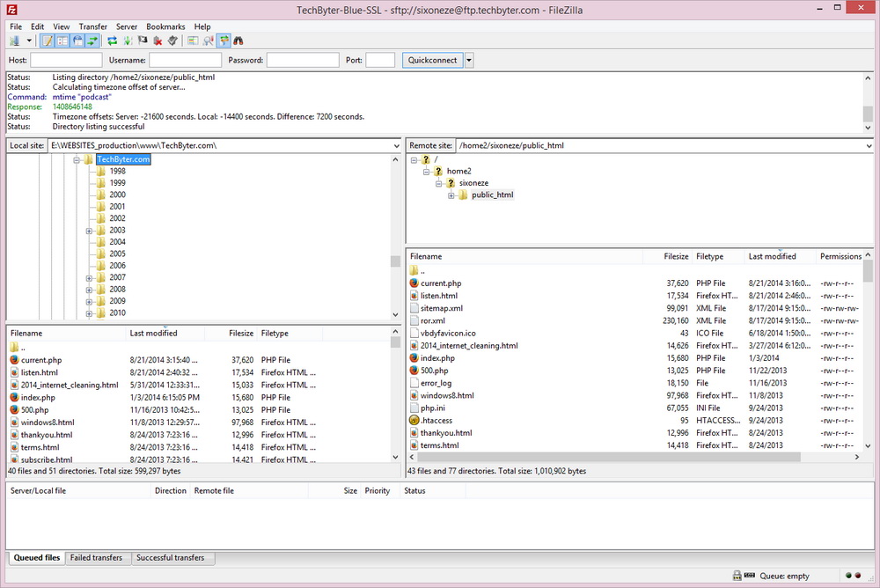Cancel the current operation flag icon
This screenshot has height=588, width=880.
tap(143, 40)
